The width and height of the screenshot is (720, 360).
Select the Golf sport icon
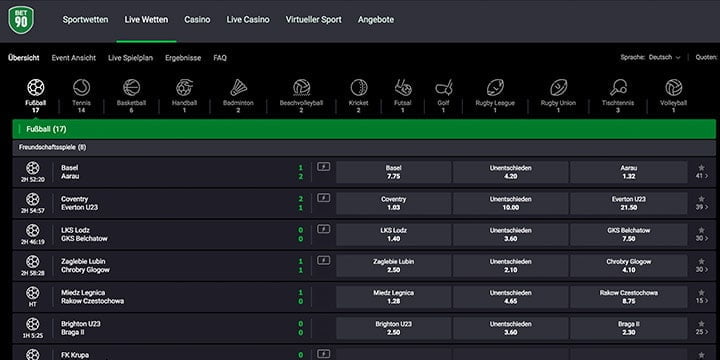pos(443,87)
